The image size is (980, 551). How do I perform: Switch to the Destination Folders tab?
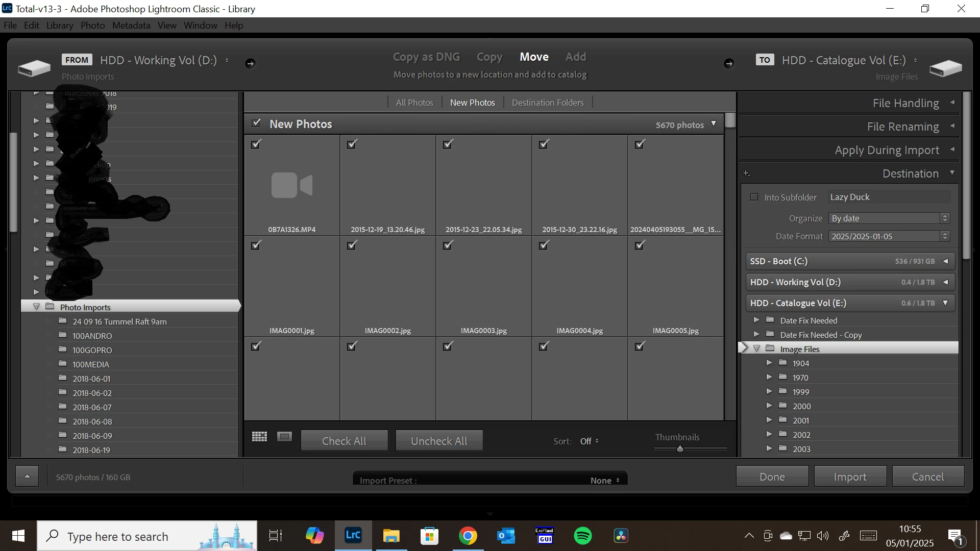point(547,103)
